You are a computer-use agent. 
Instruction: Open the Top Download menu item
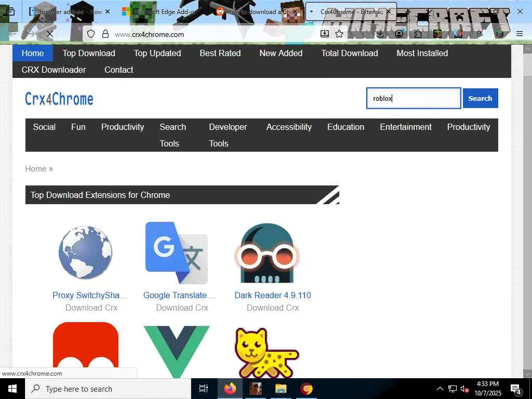(x=88, y=54)
